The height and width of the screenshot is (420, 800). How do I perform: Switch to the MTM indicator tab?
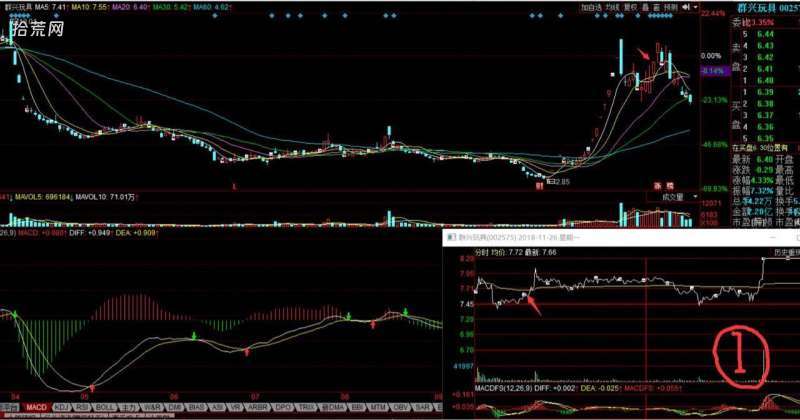tap(378, 407)
